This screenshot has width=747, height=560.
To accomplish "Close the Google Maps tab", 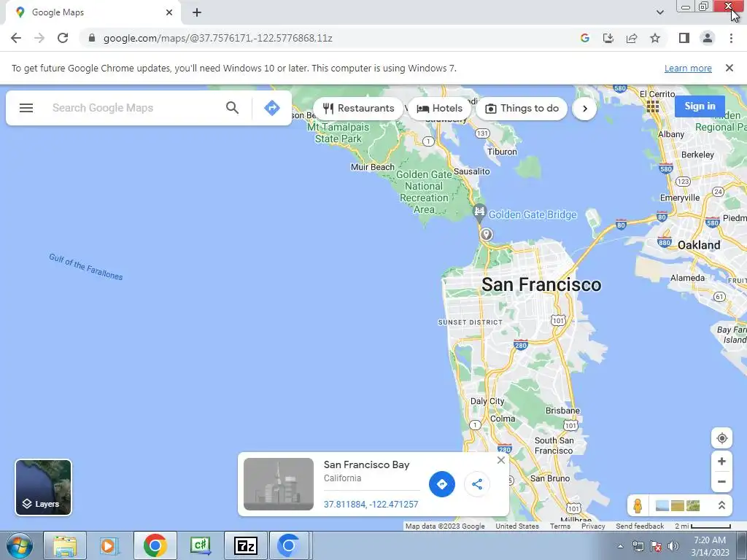I will click(x=169, y=12).
